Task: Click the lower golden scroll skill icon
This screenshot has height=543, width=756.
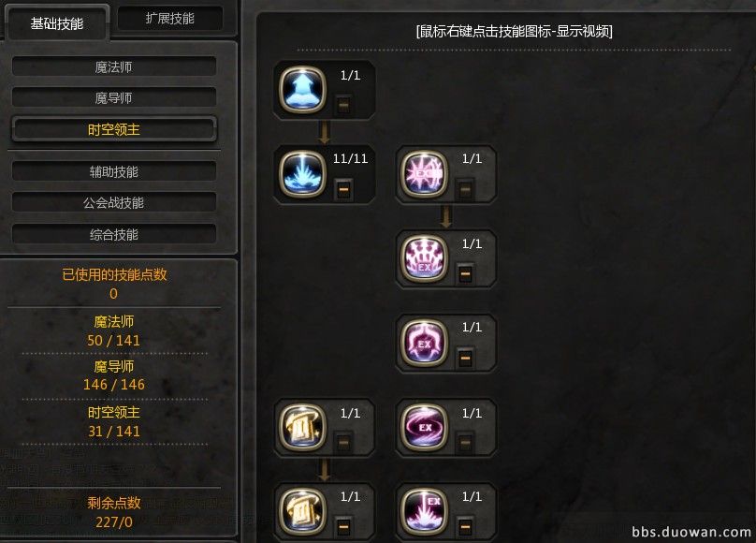Action: [x=302, y=512]
